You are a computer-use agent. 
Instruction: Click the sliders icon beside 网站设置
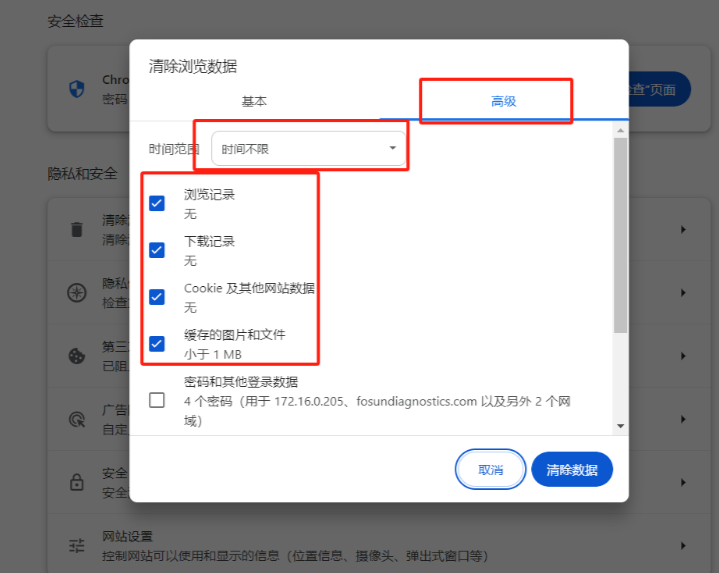[77, 545]
